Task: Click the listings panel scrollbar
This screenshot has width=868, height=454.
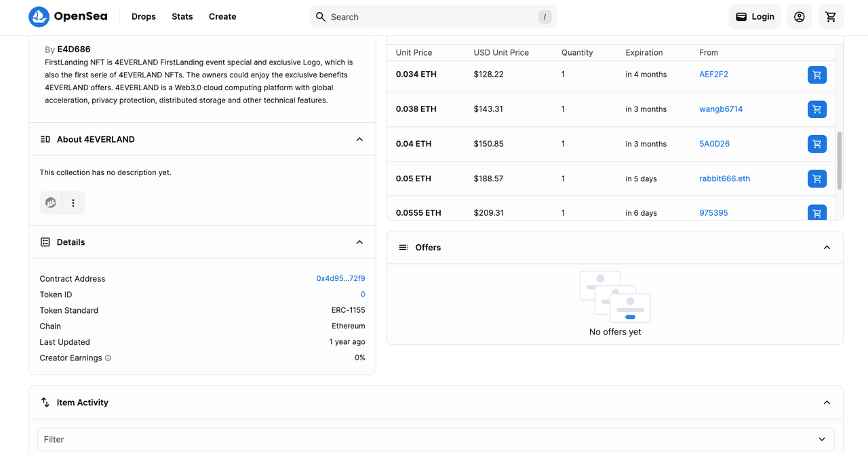Action: tap(840, 161)
